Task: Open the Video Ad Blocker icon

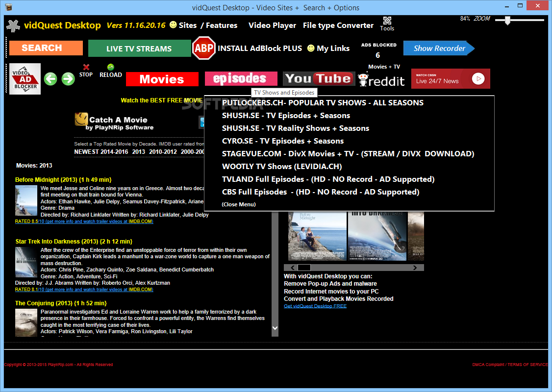Action: pyautogui.click(x=25, y=79)
